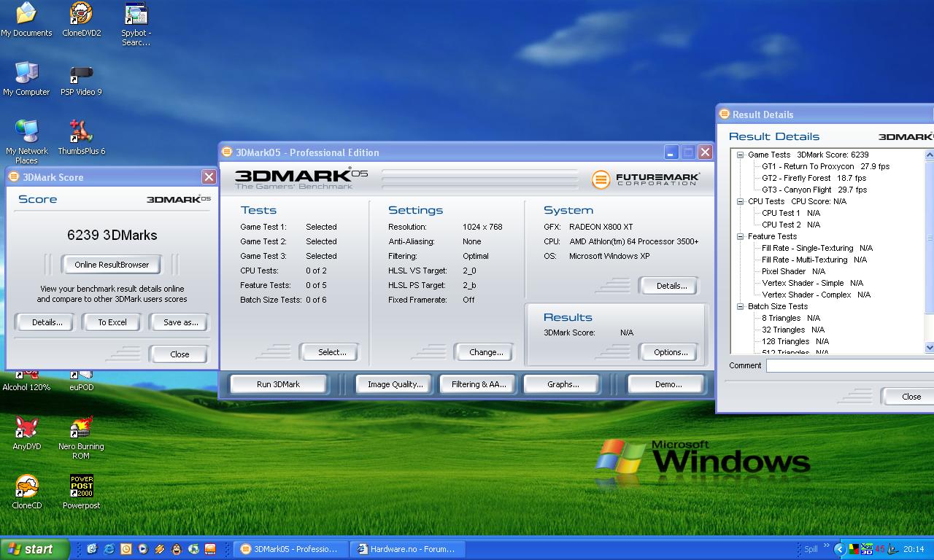934x560 pixels.
Task: Open My Network Places icon
Action: (26, 142)
